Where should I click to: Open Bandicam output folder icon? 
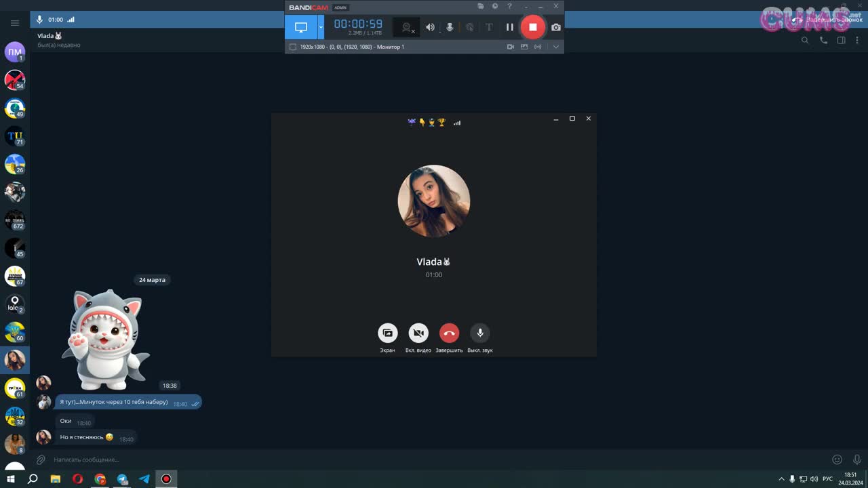coord(481,6)
